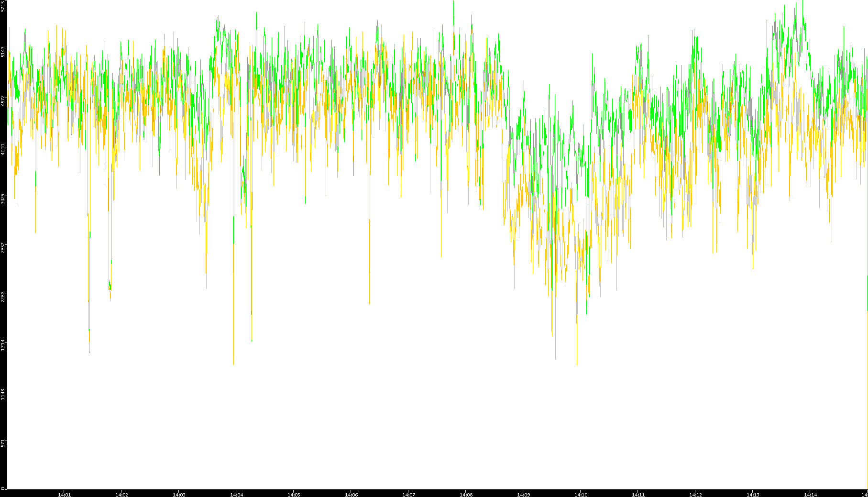Select the 0 origin label on the y-axis
The height and width of the screenshot is (497, 868).
click(x=3, y=488)
